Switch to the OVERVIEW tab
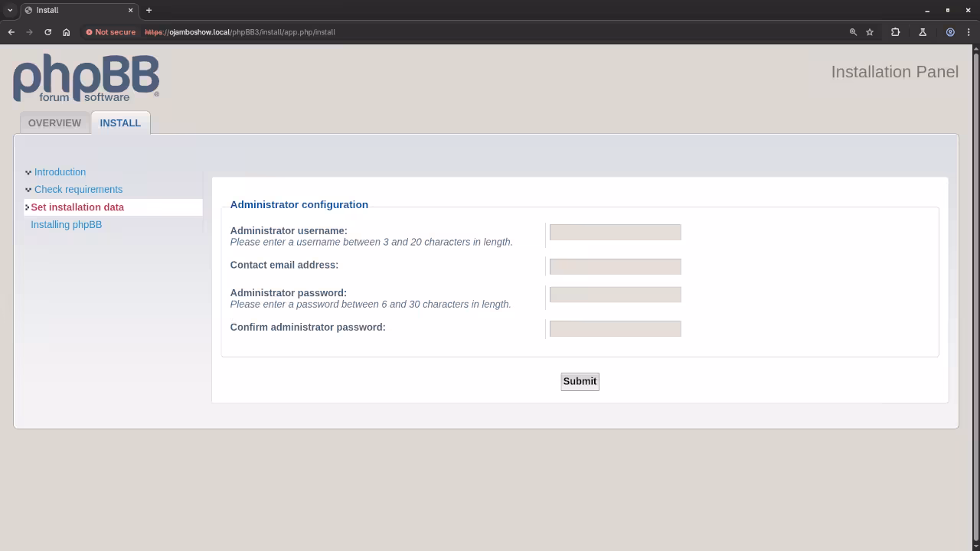The width and height of the screenshot is (980, 551). point(54,122)
